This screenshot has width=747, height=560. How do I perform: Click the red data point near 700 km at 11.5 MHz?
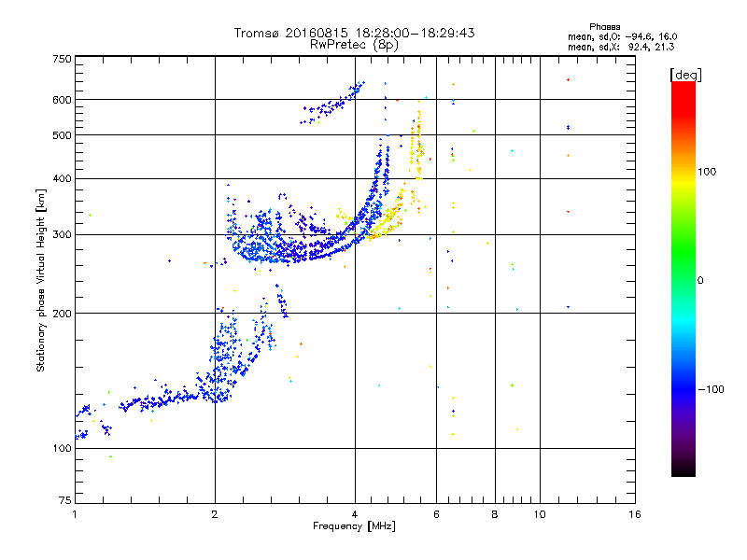coord(568,80)
